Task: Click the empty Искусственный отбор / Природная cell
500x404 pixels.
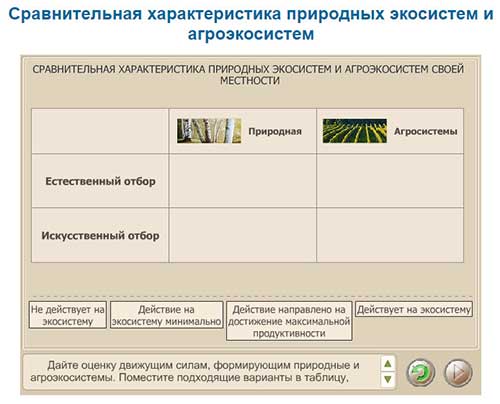Action: click(243, 235)
